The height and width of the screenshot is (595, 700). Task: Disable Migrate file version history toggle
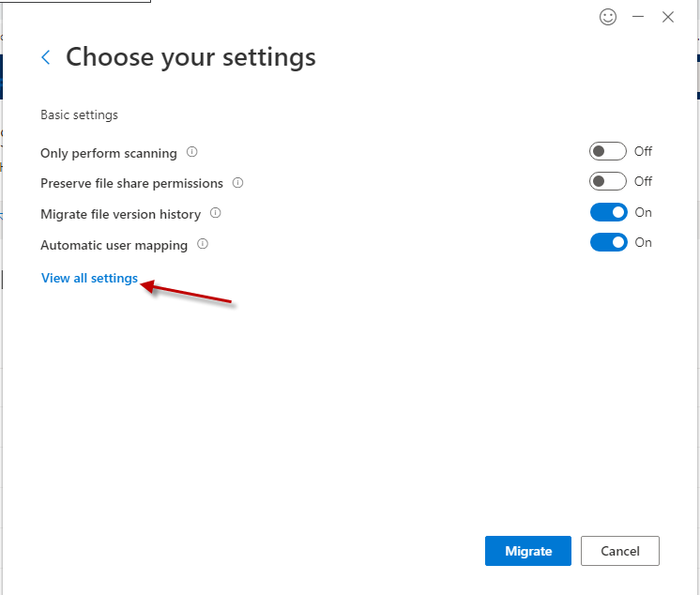[608, 212]
